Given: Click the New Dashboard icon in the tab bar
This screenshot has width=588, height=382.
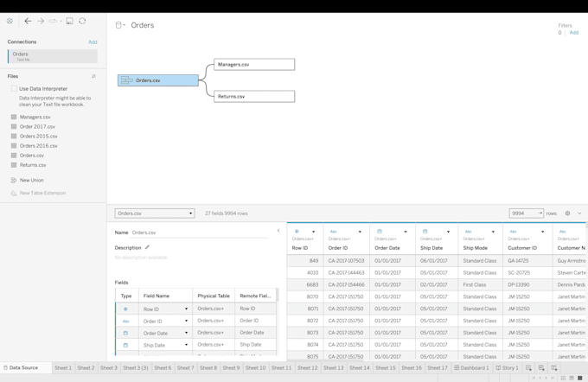Looking at the screenshot, I should [541, 368].
